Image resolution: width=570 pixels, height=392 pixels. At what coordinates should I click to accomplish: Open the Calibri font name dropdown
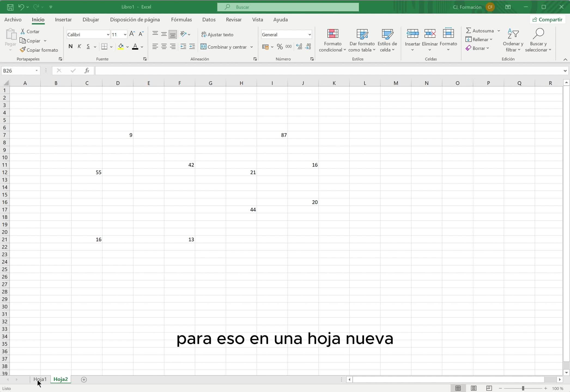tap(108, 35)
